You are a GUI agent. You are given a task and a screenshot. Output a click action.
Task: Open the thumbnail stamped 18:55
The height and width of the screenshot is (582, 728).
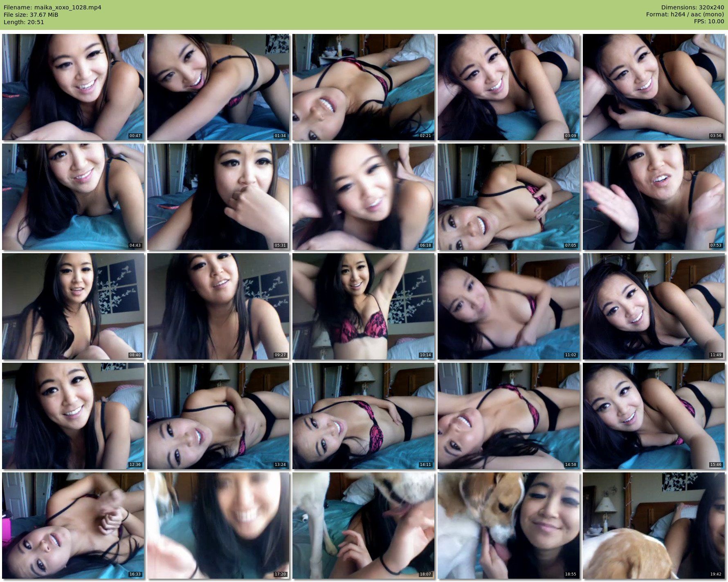tap(509, 526)
